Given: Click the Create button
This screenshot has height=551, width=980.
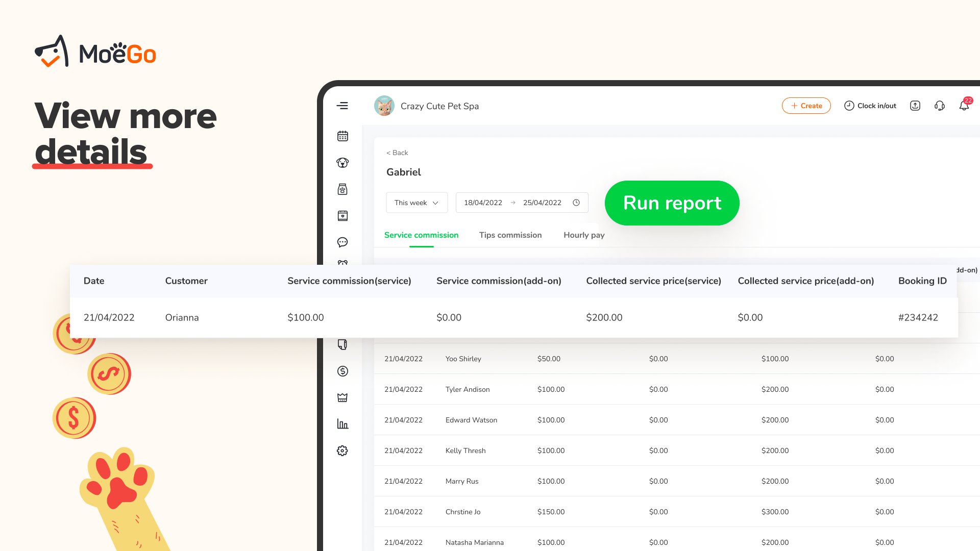Looking at the screenshot, I should pos(806,106).
